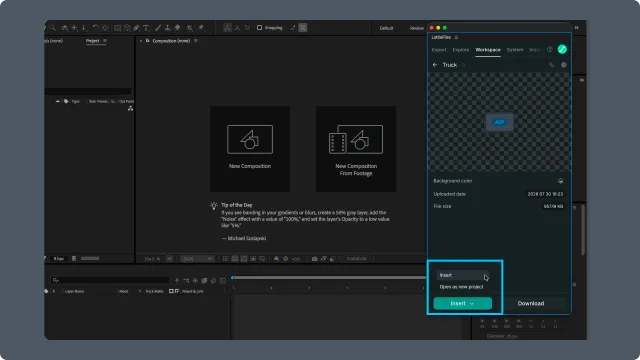Open the Project panel tab
This screenshot has height=360, width=640.
(x=93, y=41)
